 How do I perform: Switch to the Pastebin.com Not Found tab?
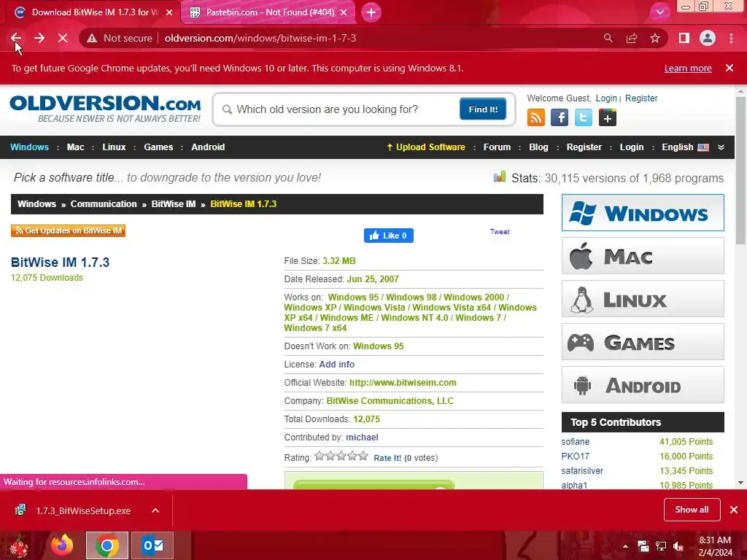(269, 12)
